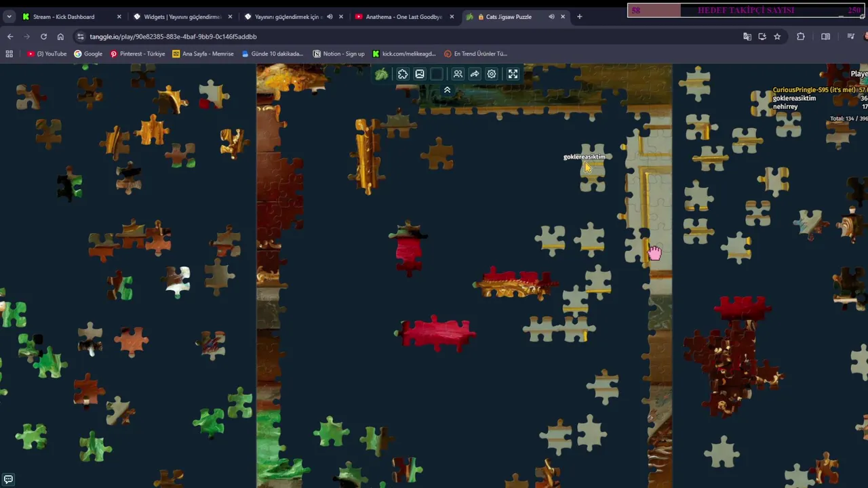The height and width of the screenshot is (488, 868).
Task: Click goklereasiktim in the players list
Action: 794,98
